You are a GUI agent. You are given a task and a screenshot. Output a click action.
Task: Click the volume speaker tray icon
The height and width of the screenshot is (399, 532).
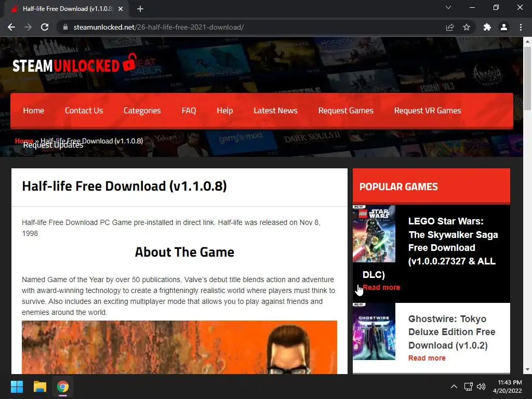pyautogui.click(x=481, y=387)
